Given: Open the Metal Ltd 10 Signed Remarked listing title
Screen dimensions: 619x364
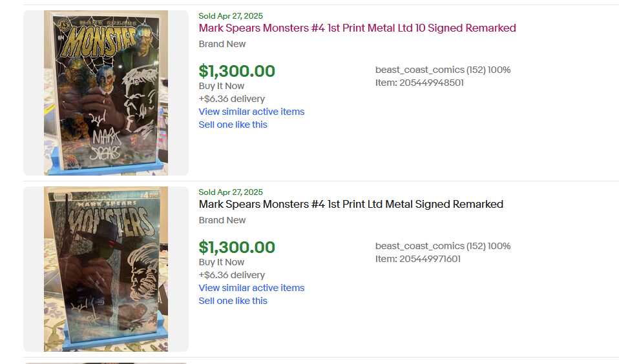Looking at the screenshot, I should (357, 28).
